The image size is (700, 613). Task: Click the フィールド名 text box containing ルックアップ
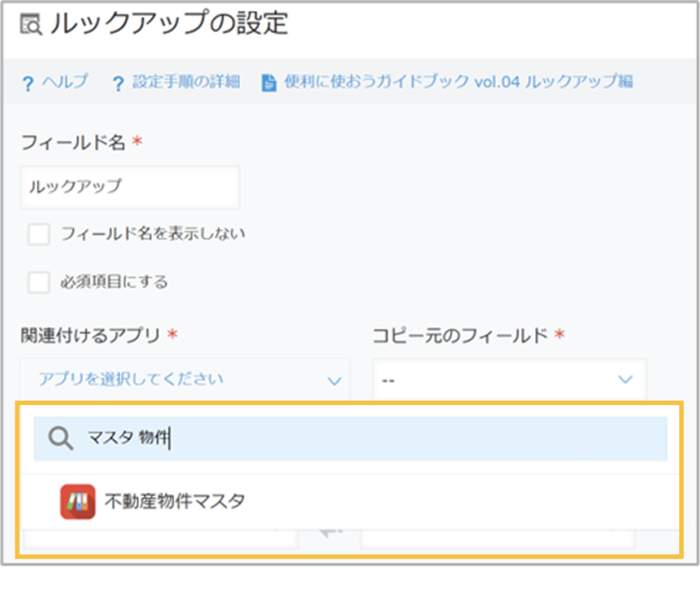(x=130, y=187)
